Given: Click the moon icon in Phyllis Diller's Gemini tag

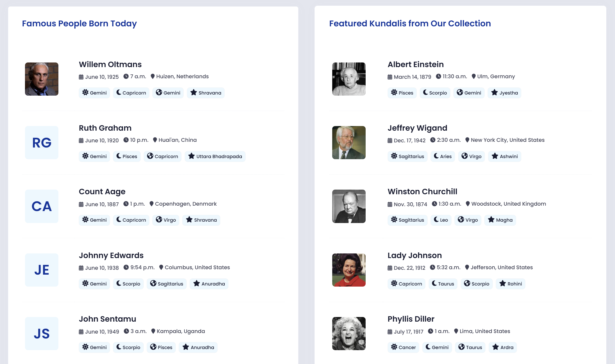Looking at the screenshot, I should (x=428, y=347).
